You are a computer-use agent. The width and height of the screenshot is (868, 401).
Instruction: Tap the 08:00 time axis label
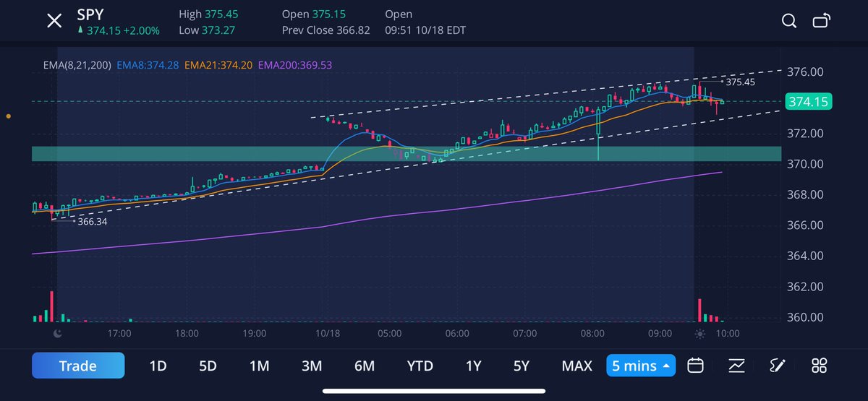tap(593, 334)
